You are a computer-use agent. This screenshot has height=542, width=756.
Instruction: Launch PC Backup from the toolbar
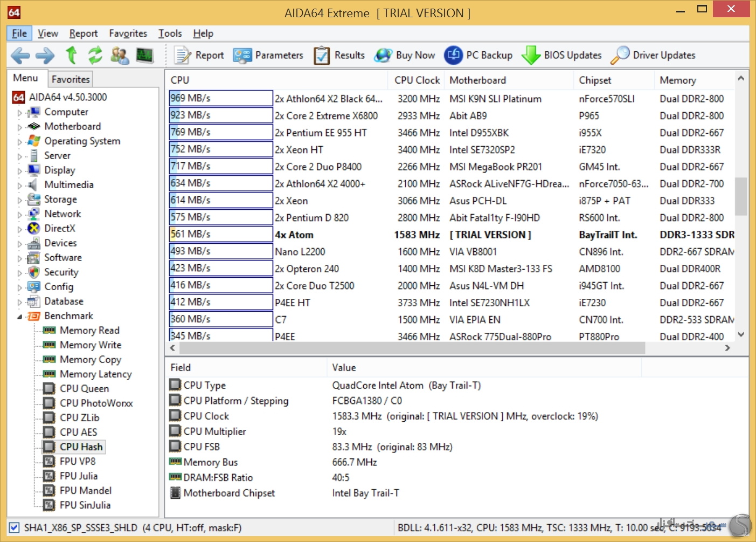pos(478,55)
